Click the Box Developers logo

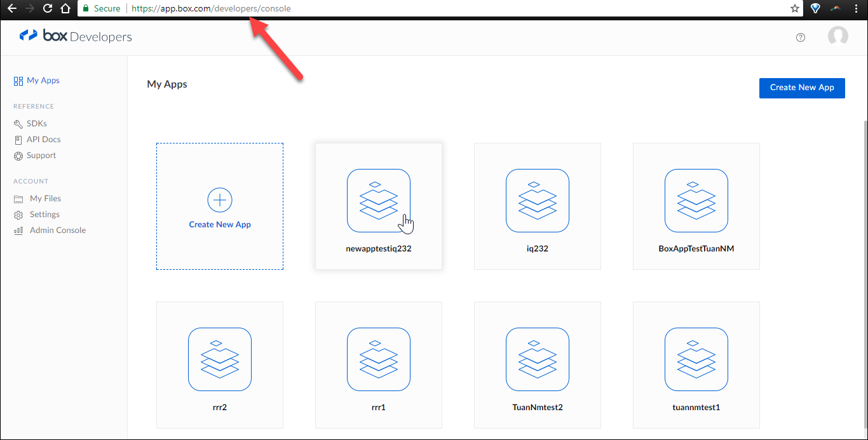[x=76, y=36]
